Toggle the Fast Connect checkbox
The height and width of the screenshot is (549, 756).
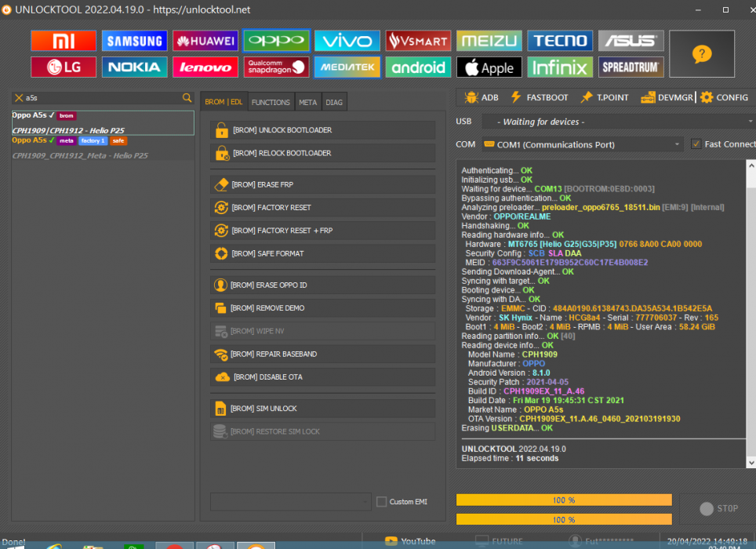coord(696,144)
